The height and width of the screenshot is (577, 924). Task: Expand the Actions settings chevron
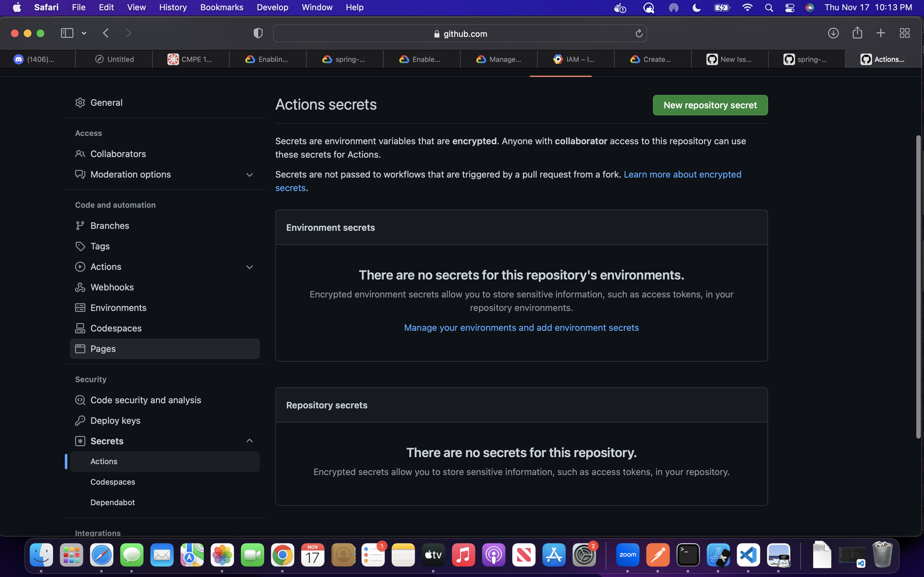[249, 267]
